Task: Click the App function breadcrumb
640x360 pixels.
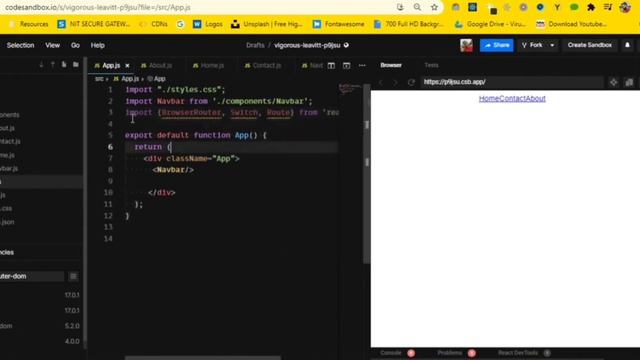Action: pos(160,79)
